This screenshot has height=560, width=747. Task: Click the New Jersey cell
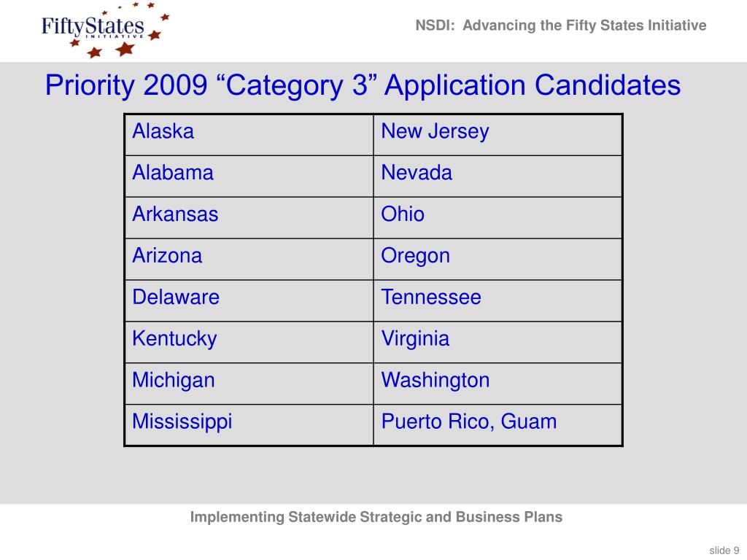coord(498,135)
